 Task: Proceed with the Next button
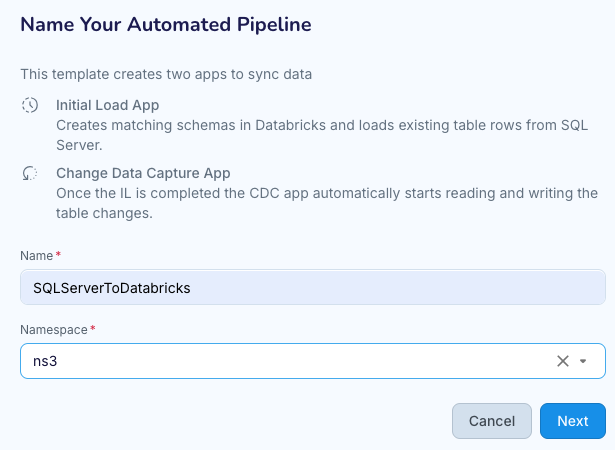(572, 421)
